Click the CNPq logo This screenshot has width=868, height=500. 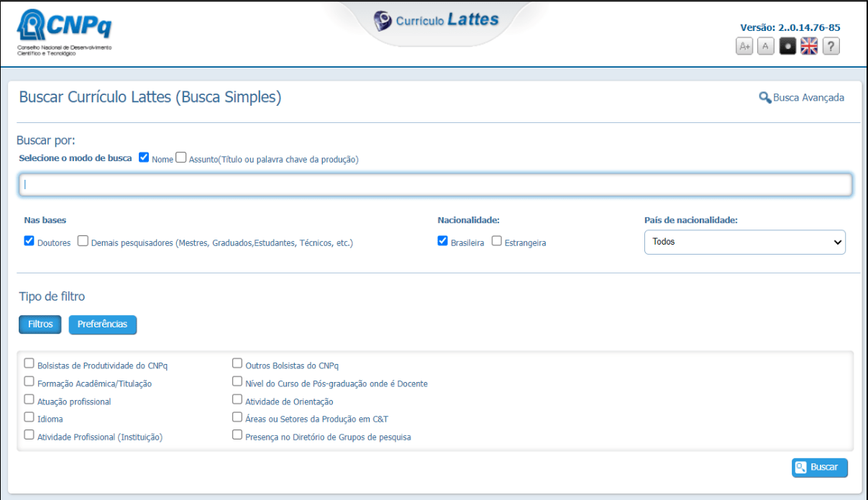click(x=65, y=32)
